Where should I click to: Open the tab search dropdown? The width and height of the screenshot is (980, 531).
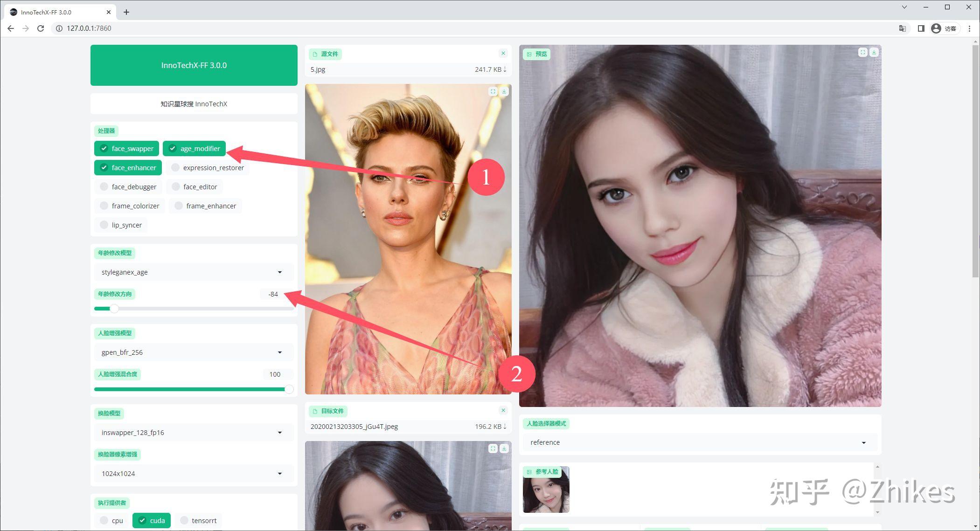coord(904,7)
